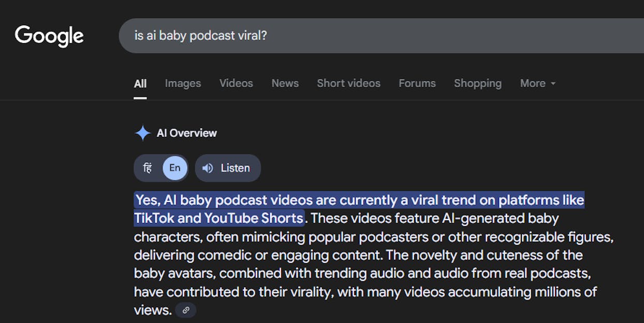Open the Images tab
644x323 pixels.
pos(183,83)
